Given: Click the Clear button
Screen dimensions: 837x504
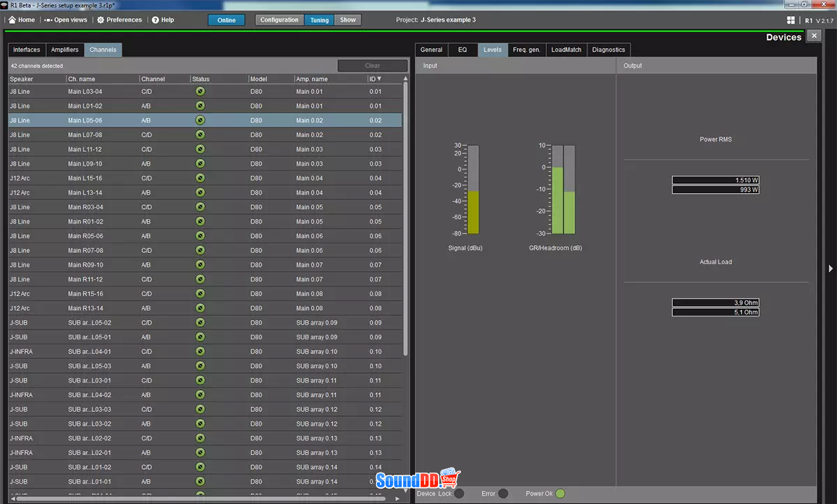Looking at the screenshot, I should click(x=372, y=66).
